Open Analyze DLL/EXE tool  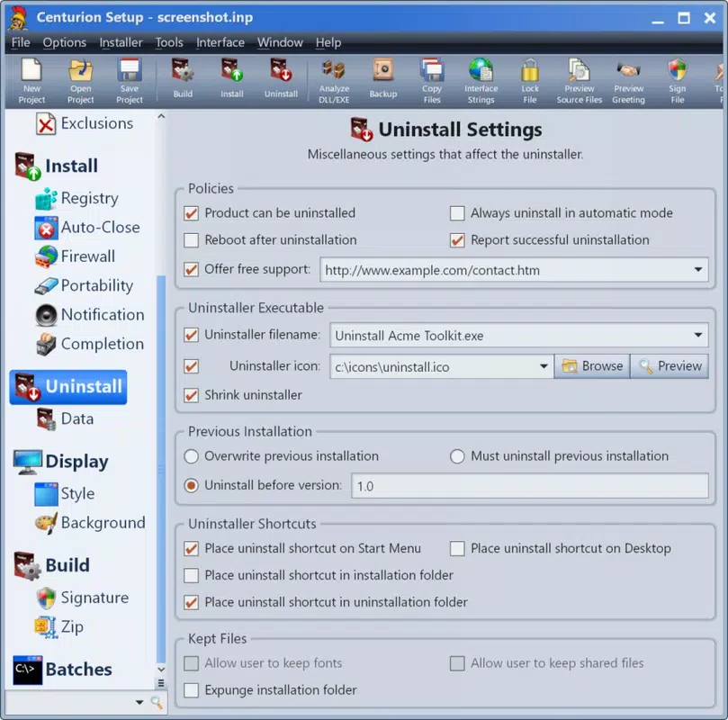point(334,81)
